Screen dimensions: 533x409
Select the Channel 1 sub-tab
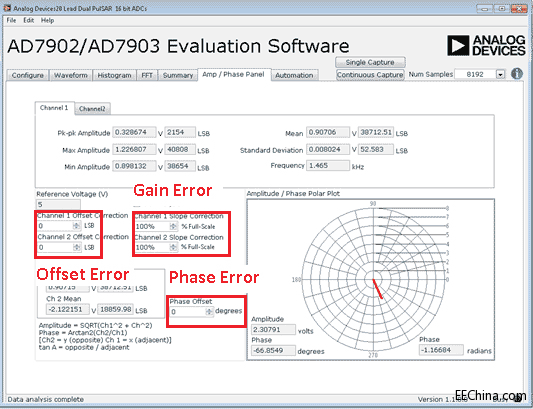point(54,108)
